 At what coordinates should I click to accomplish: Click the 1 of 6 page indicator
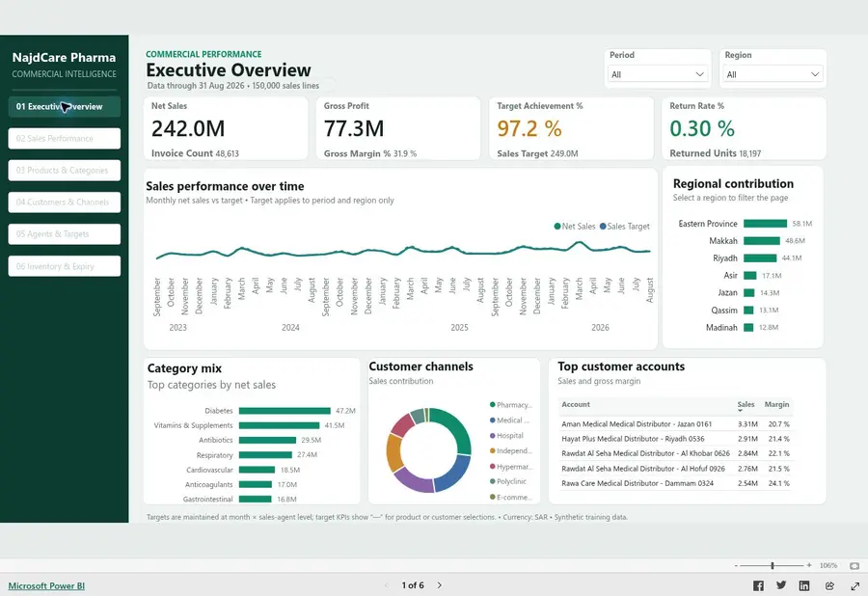[x=413, y=585]
